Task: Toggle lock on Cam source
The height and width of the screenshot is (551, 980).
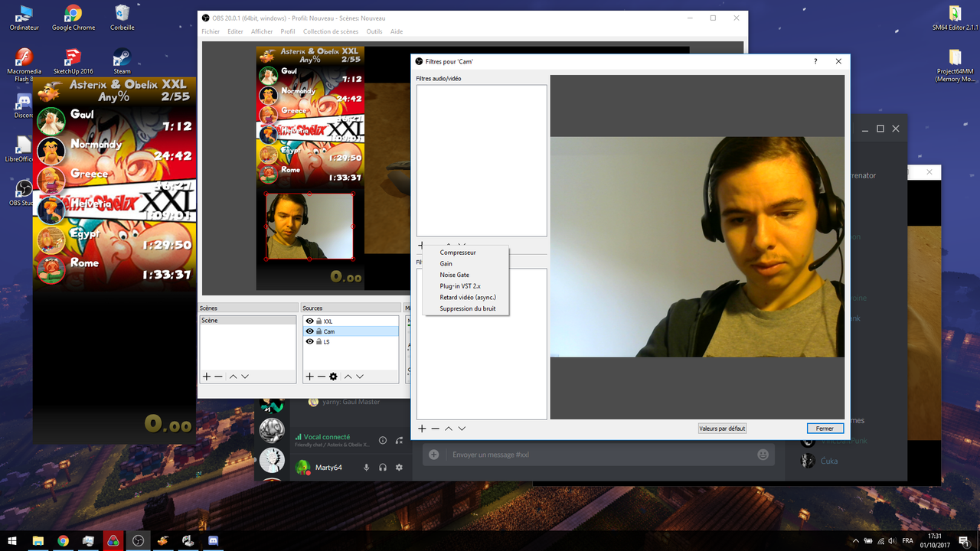Action: [318, 331]
